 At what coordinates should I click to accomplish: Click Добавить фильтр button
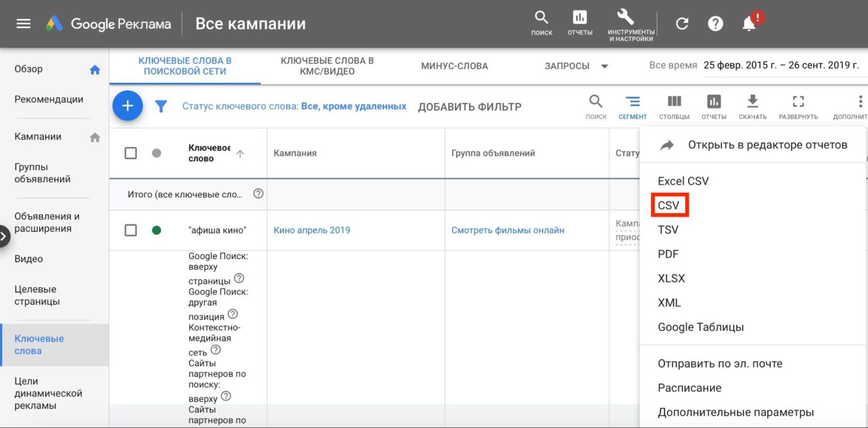coord(469,107)
